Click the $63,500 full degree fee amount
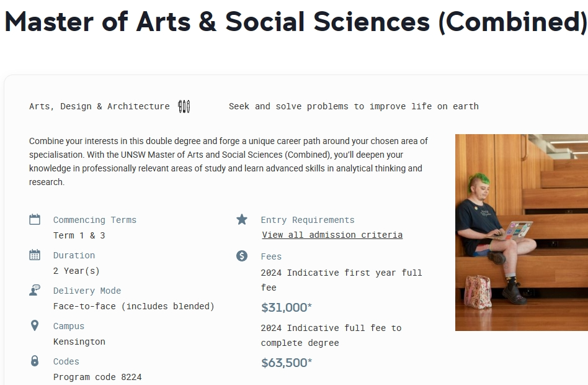Screen dimensions: 588x385 pyautogui.click(x=287, y=363)
